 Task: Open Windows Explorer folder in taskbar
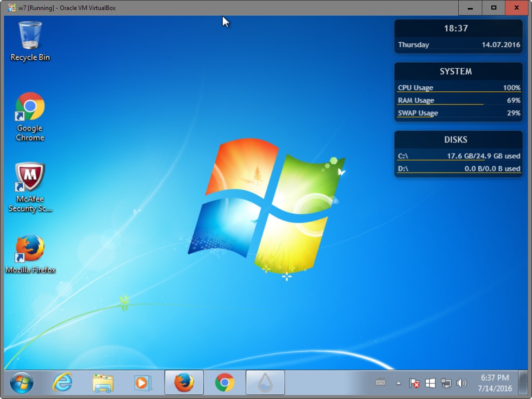coord(103,383)
